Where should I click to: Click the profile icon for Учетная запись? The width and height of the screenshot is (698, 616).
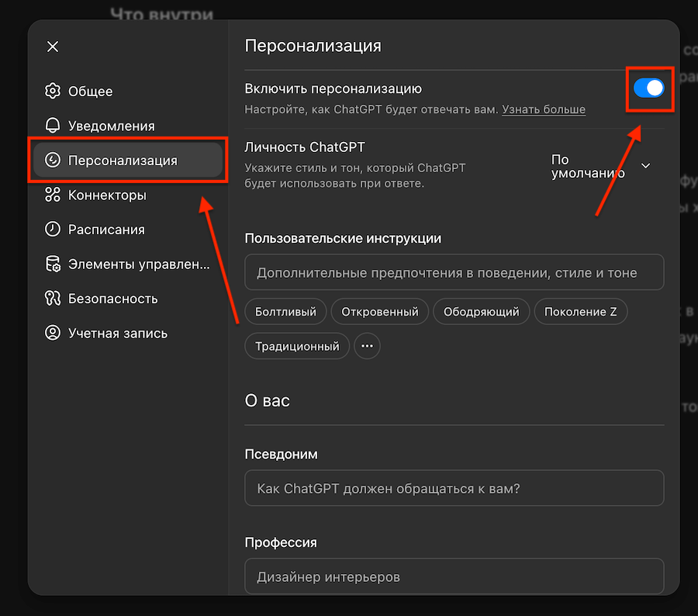[x=53, y=333]
